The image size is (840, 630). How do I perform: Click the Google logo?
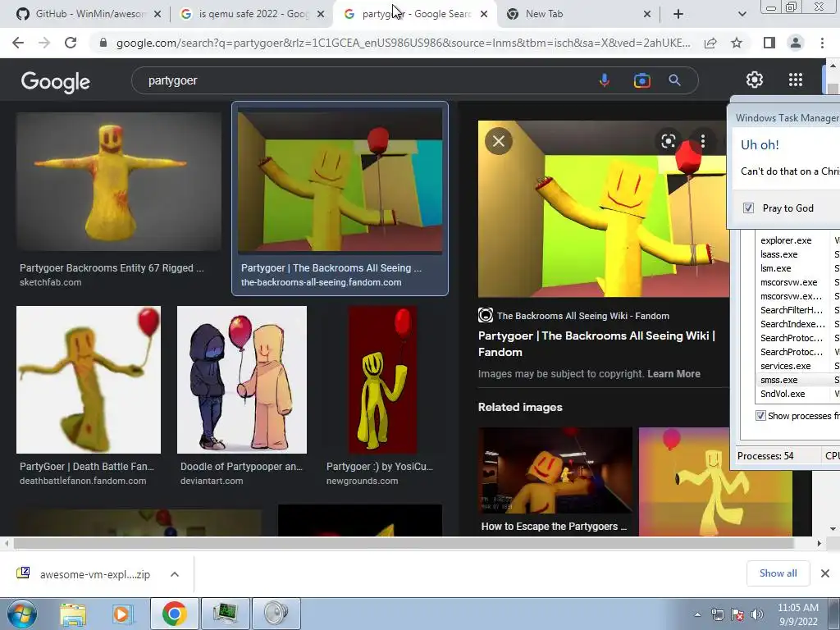coord(56,81)
